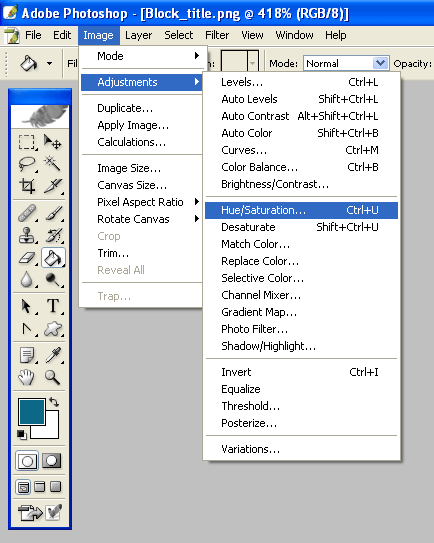Switch to Standard Mode editing
The image size is (434, 543).
tap(27, 461)
